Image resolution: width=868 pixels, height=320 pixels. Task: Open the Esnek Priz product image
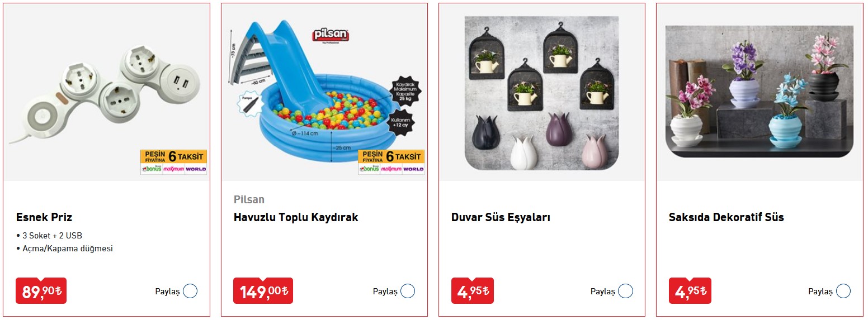(107, 92)
